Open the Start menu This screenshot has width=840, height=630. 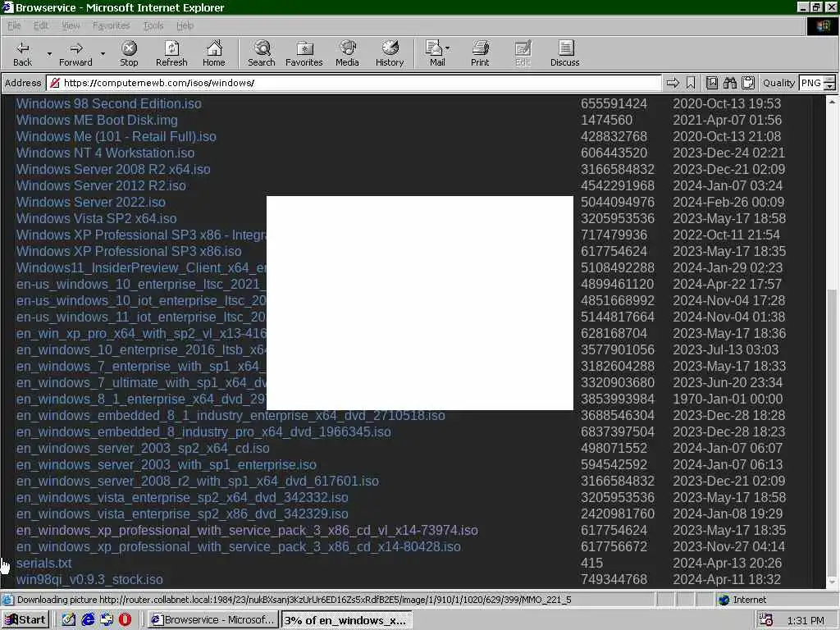pos(25,620)
